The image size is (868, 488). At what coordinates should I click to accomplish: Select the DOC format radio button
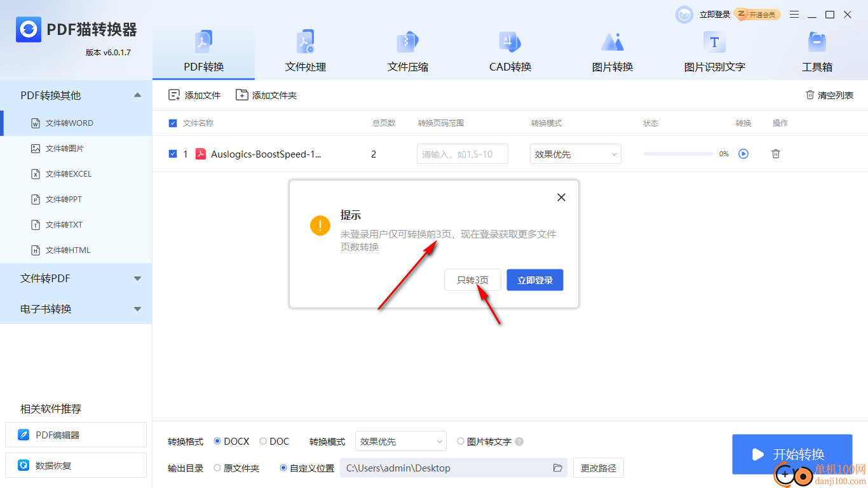(x=263, y=441)
